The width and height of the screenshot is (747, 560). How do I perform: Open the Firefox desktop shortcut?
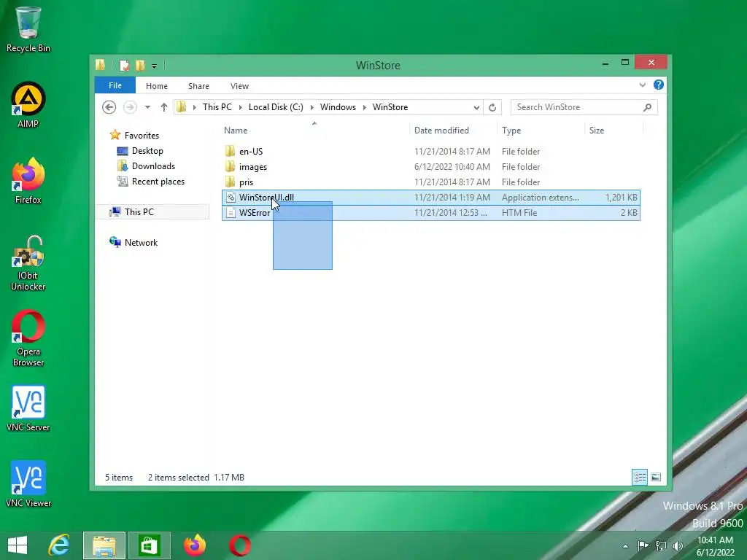(x=28, y=181)
